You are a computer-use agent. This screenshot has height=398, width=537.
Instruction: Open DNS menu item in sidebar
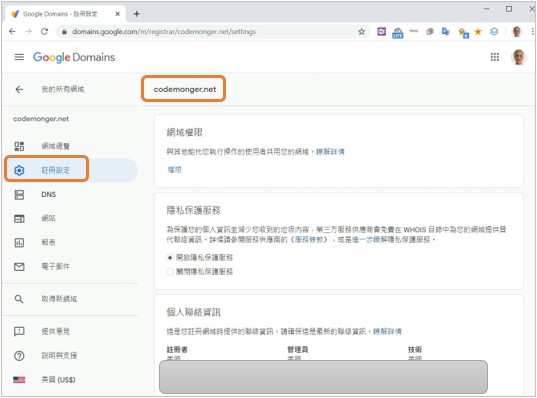pos(48,195)
